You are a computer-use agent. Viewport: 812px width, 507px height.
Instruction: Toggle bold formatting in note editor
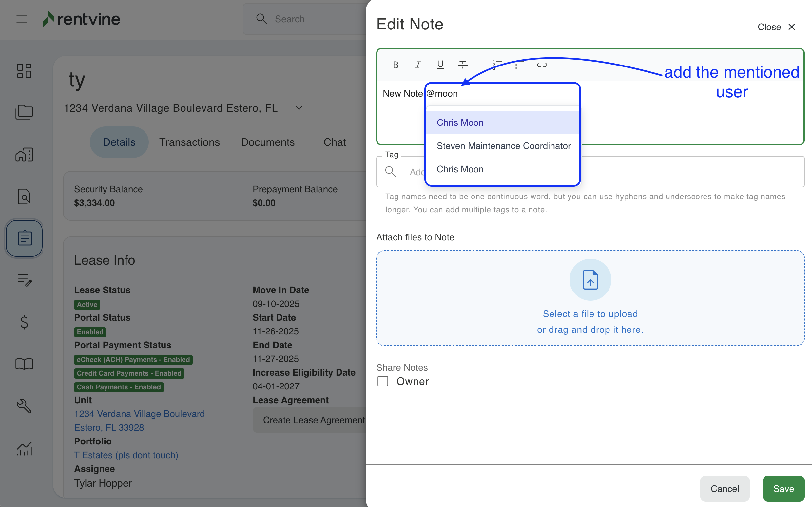(396, 65)
